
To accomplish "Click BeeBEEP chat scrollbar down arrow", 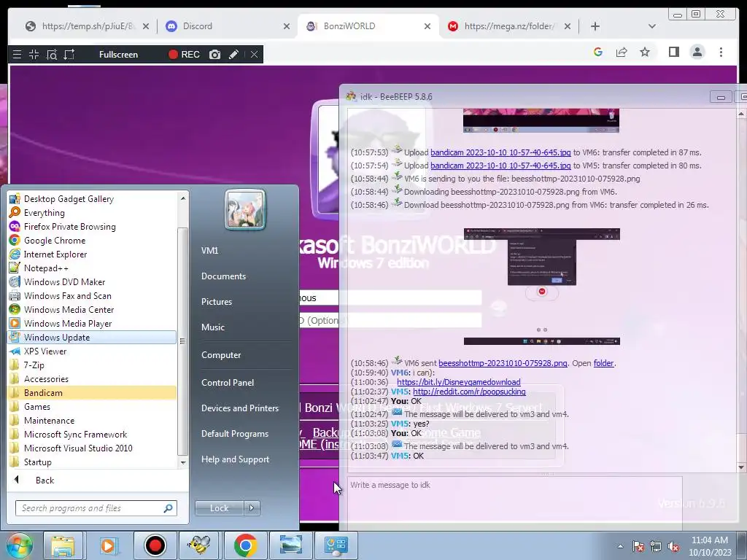I will 742,467.
